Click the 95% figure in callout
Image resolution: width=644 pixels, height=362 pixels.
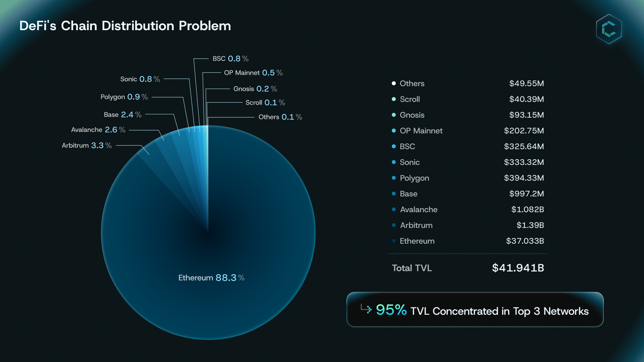click(391, 310)
